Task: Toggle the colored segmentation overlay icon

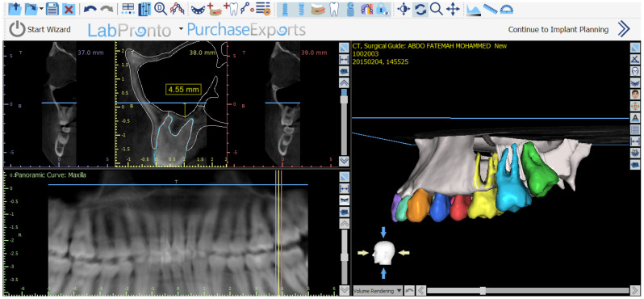Action: tap(366, 9)
